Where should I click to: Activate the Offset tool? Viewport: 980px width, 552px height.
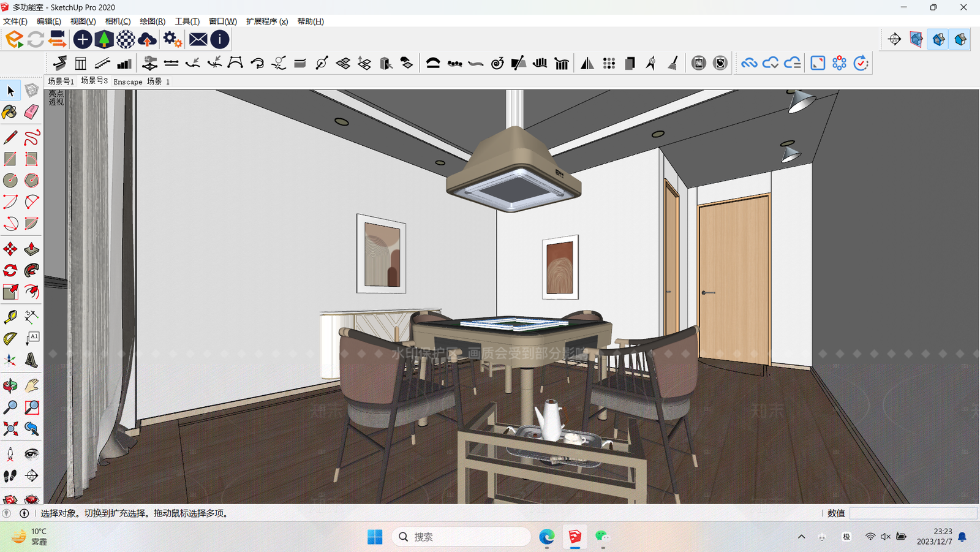32,292
